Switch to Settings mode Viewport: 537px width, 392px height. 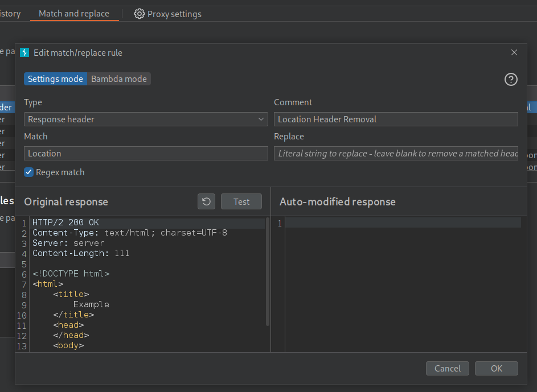(x=55, y=79)
